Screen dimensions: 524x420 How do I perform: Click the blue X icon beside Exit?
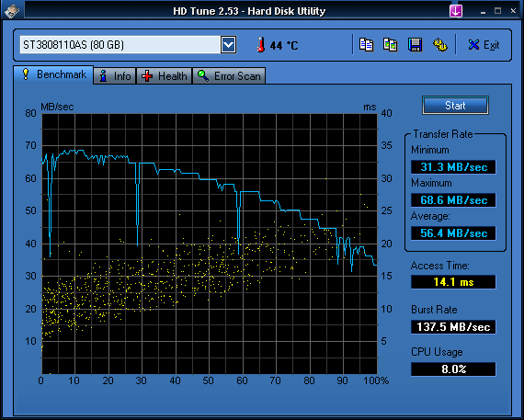coord(473,45)
